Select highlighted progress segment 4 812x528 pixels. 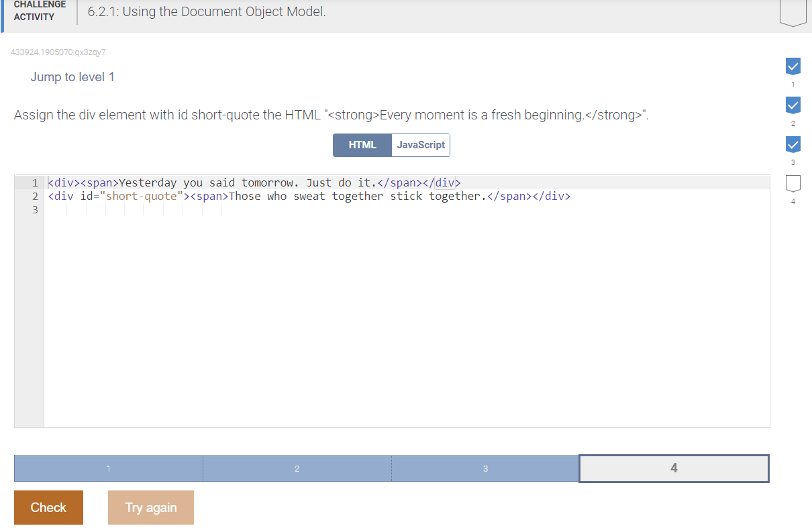pos(674,468)
